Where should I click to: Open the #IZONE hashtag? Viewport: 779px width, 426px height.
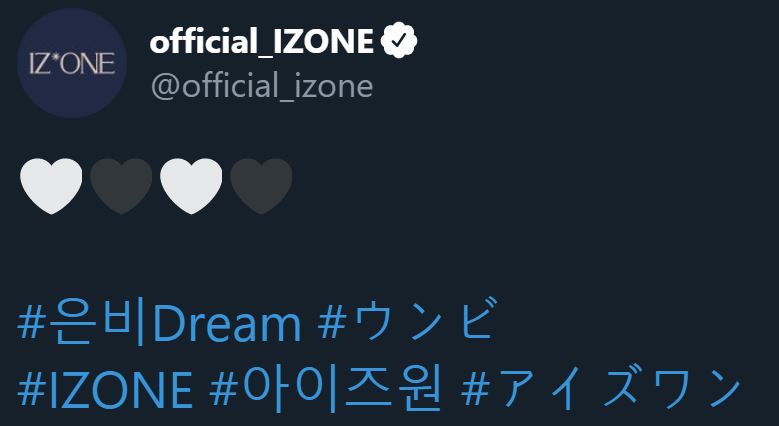coord(105,388)
